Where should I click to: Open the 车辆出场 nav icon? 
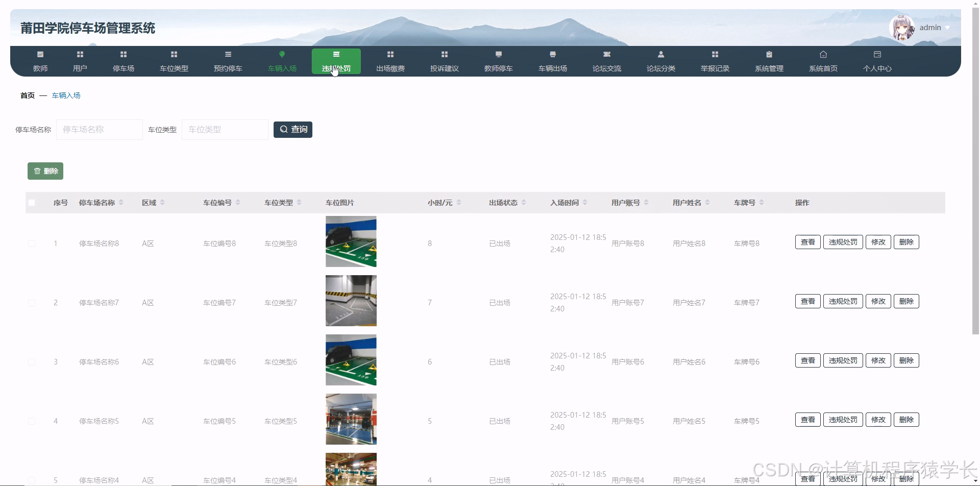coord(553,54)
